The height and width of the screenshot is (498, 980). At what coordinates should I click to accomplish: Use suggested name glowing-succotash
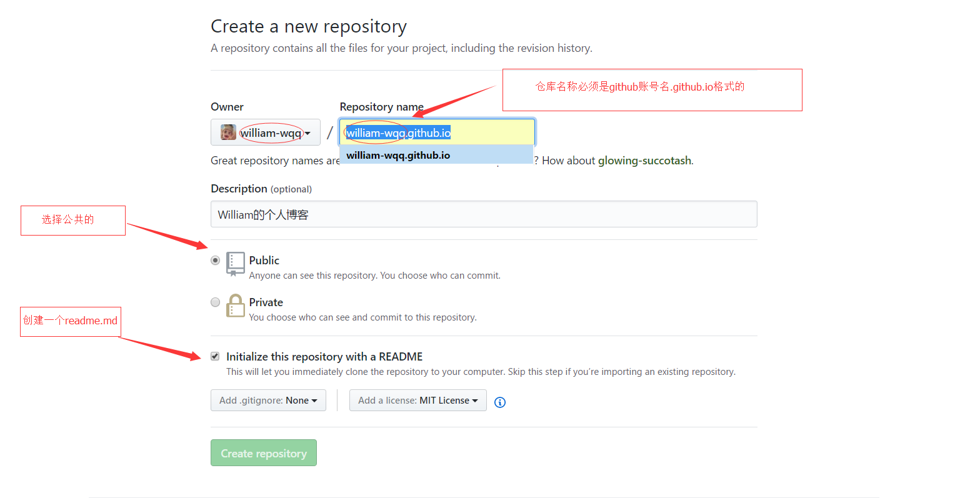(x=644, y=161)
